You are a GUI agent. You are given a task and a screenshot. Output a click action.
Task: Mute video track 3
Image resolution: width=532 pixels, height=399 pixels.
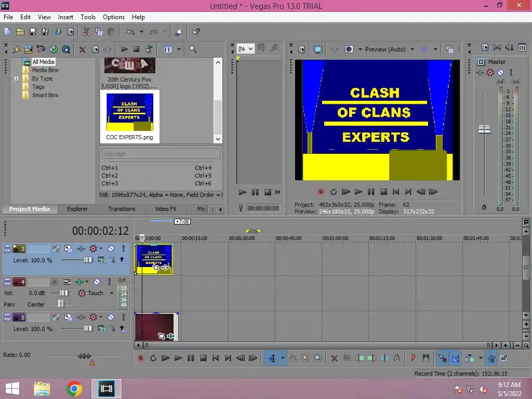[x=111, y=249]
